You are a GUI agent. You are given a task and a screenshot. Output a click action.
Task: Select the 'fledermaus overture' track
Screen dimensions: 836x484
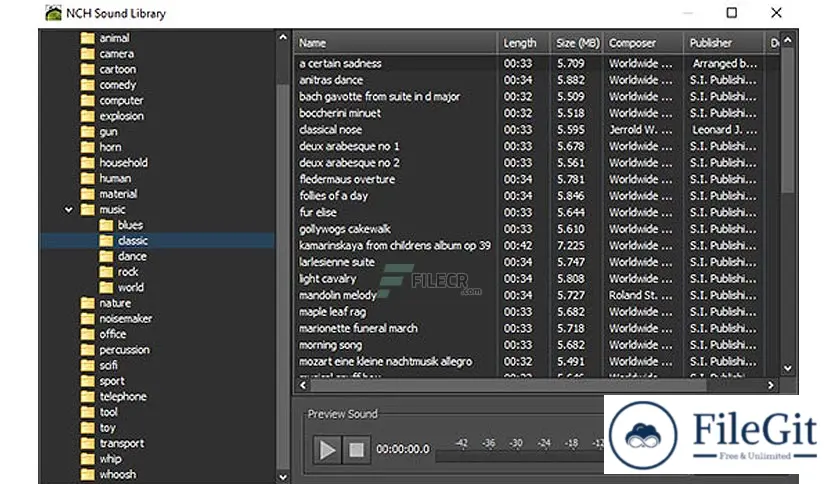coord(536,179)
